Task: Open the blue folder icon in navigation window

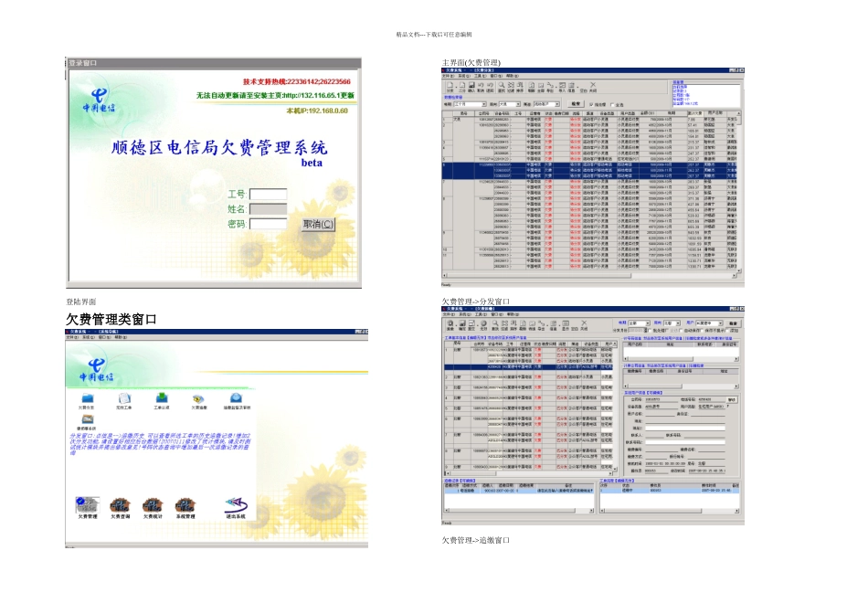Action: [87, 398]
